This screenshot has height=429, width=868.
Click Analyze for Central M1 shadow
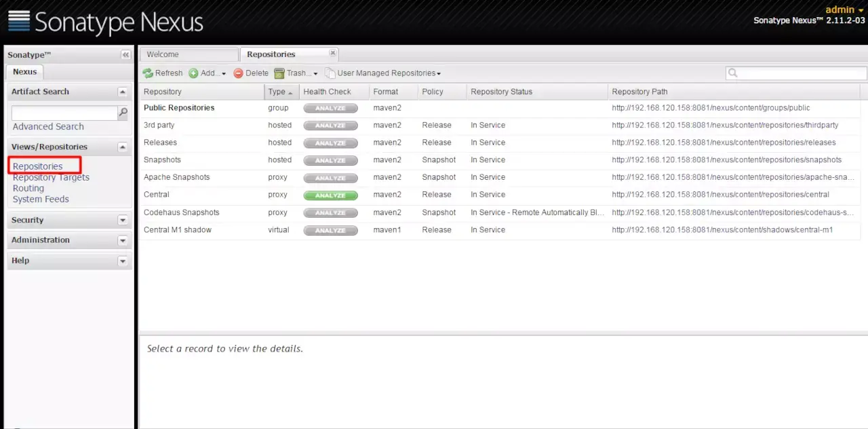tap(330, 230)
